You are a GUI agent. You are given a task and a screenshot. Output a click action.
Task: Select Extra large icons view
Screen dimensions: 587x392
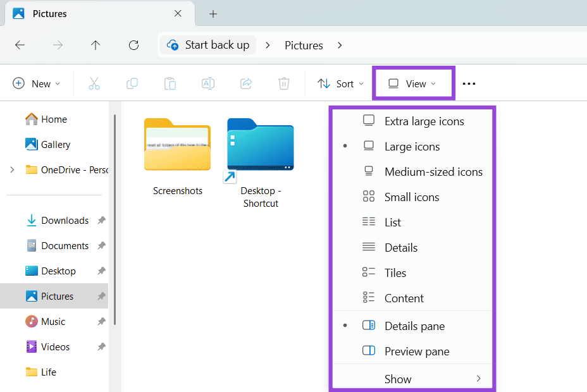pyautogui.click(x=424, y=121)
